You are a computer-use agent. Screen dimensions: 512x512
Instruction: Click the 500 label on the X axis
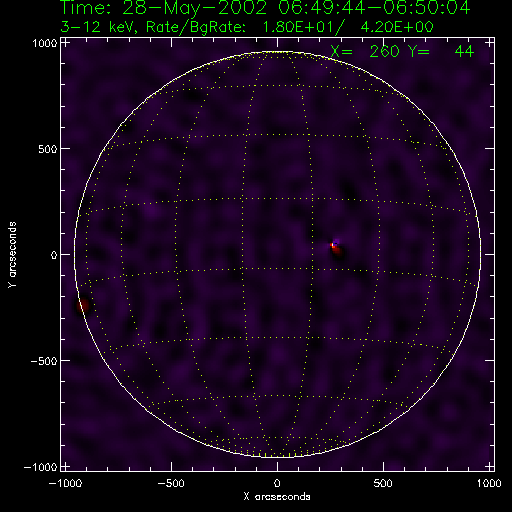click(x=383, y=483)
